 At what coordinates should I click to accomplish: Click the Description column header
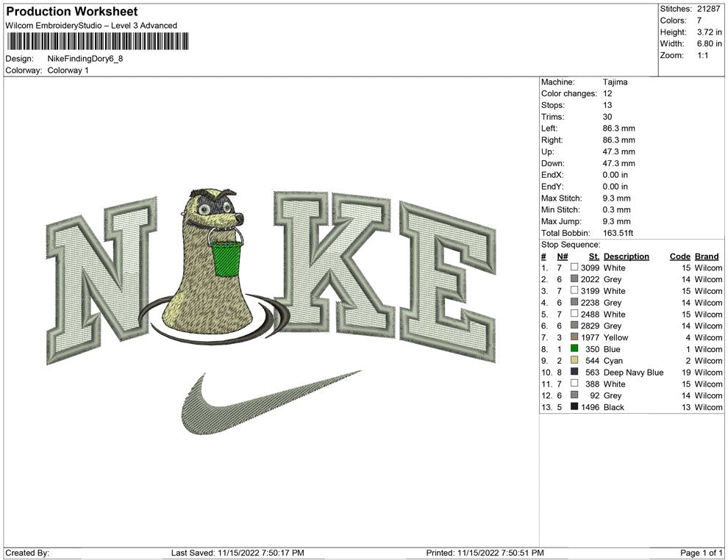(627, 256)
